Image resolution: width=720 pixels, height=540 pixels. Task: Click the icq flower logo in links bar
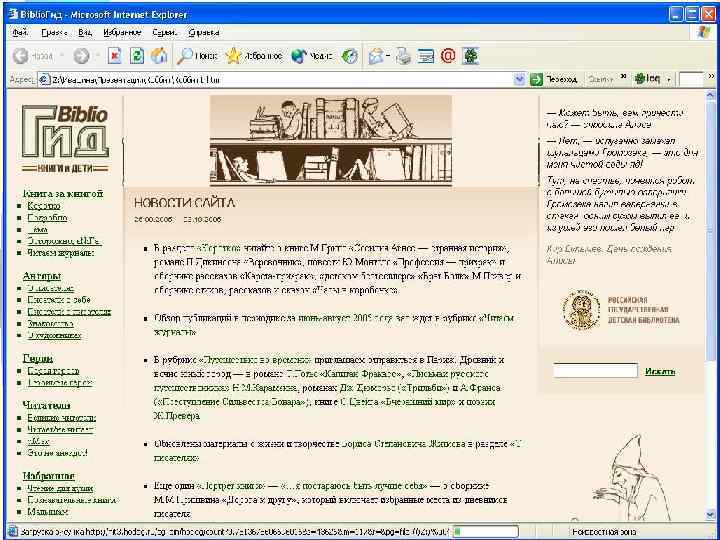[639, 79]
